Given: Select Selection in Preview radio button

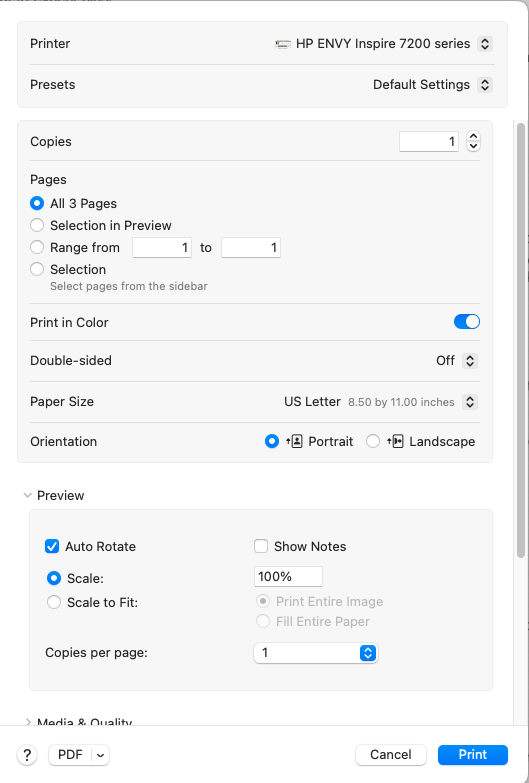Looking at the screenshot, I should tap(37, 225).
